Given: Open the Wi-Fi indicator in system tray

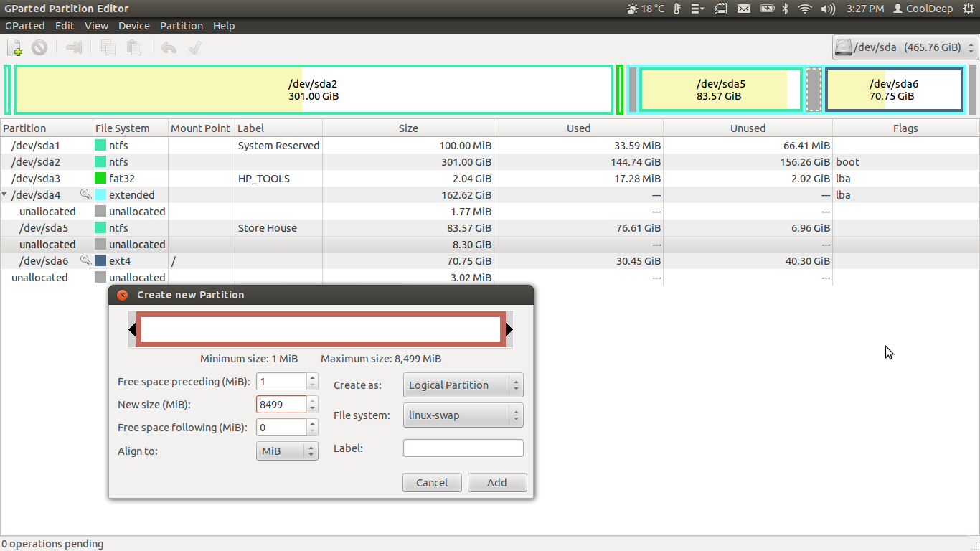Looking at the screenshot, I should (x=805, y=9).
